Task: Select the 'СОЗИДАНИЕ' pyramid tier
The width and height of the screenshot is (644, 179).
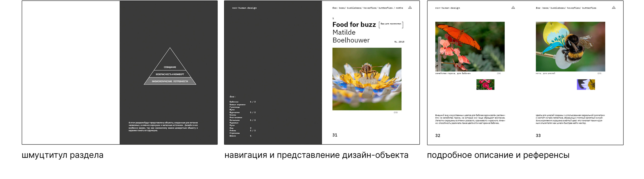Action: [x=170, y=67]
